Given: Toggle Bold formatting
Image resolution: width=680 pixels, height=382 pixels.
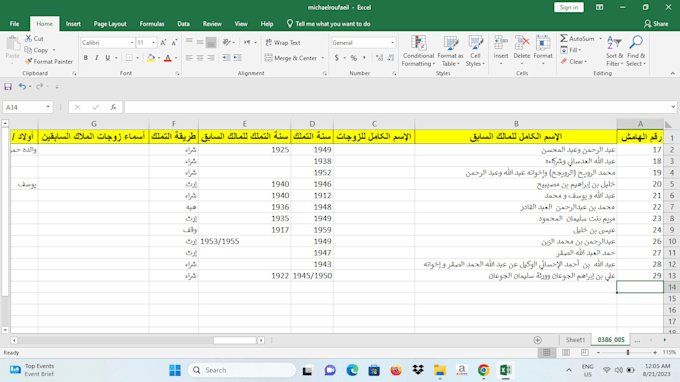Looking at the screenshot, I should click(85, 58).
